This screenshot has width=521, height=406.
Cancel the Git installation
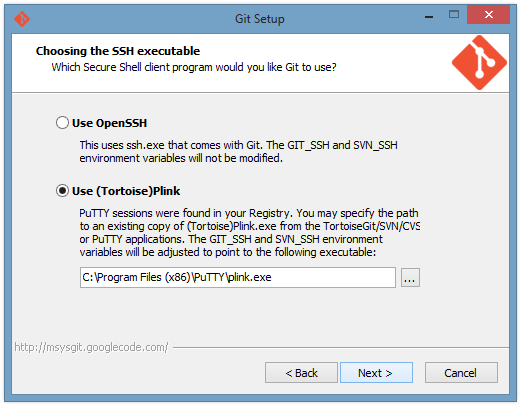pos(461,373)
